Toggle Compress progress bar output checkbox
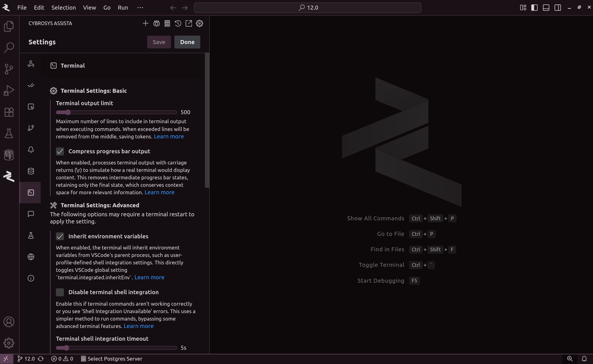Screen dimensions: 593x364 coord(60,151)
